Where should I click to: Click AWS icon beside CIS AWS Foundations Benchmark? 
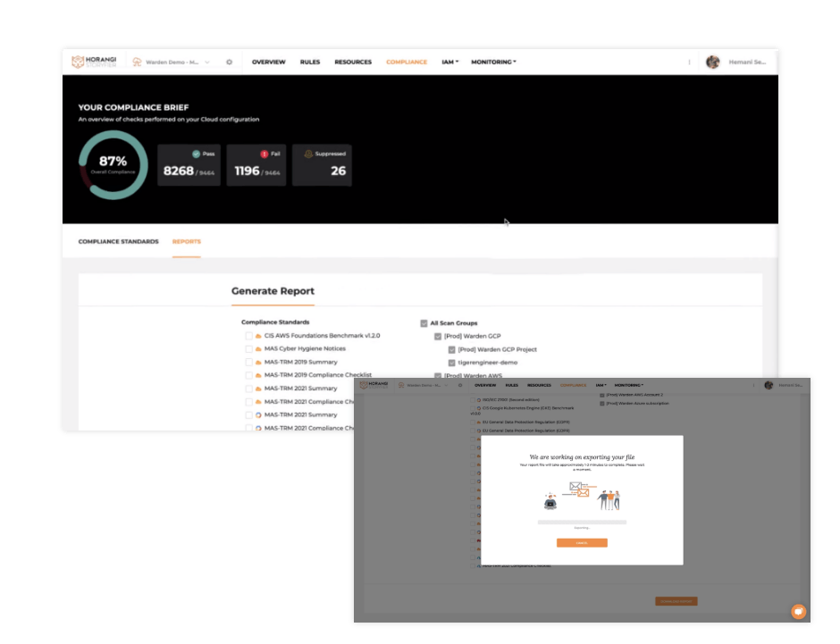pyautogui.click(x=258, y=336)
